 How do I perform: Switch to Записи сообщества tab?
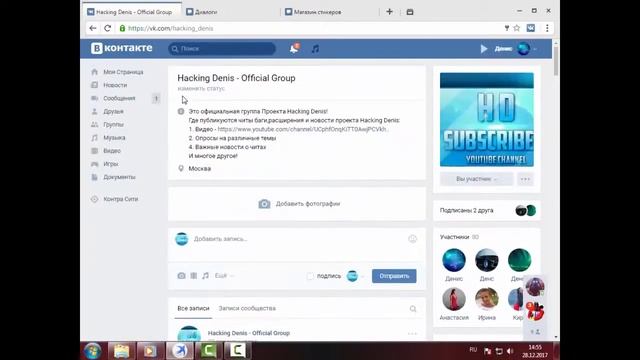tap(247, 308)
